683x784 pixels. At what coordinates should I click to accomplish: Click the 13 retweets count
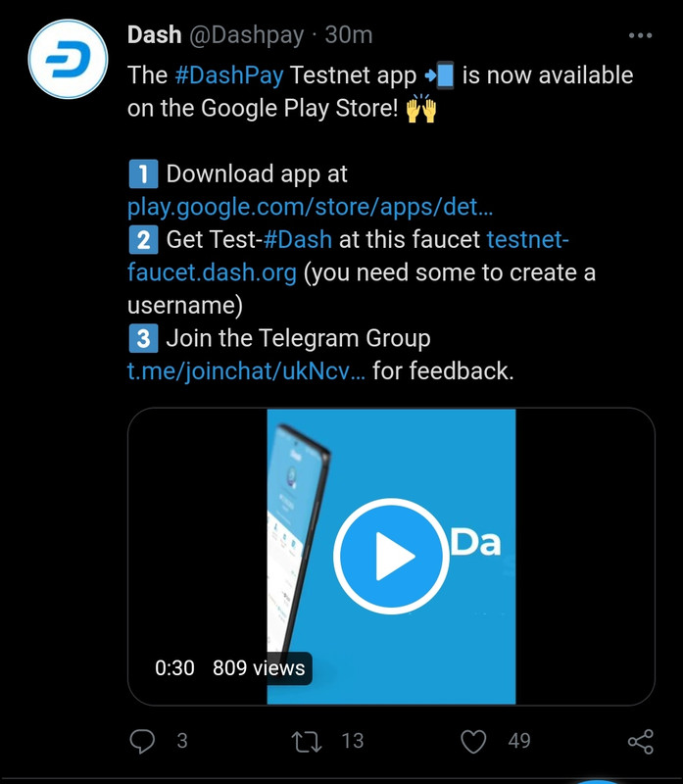point(353,741)
